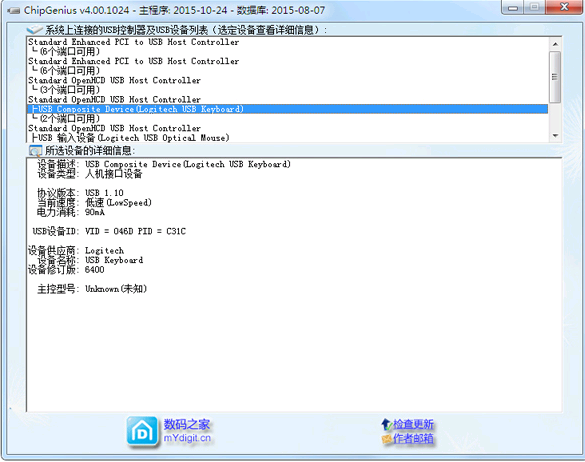Click the blue arrow icon next to 检查更新
This screenshot has height=462, width=585.
(x=386, y=424)
